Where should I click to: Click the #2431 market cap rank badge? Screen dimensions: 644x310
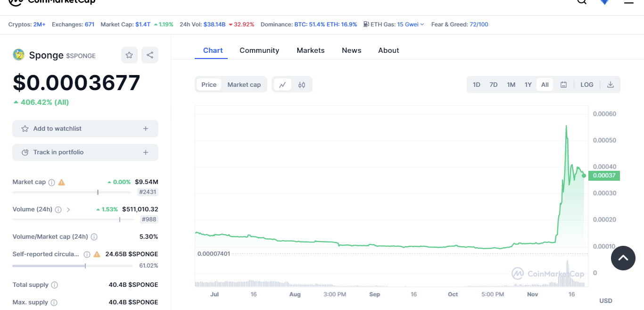tap(148, 192)
